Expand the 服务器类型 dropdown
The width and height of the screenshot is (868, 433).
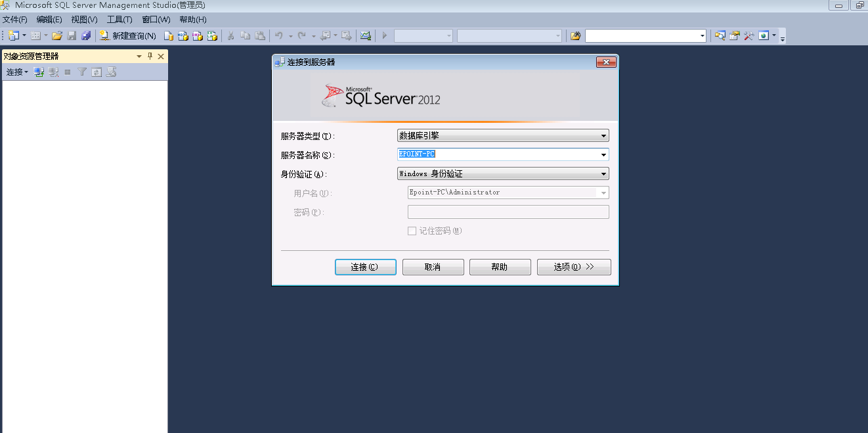(603, 136)
